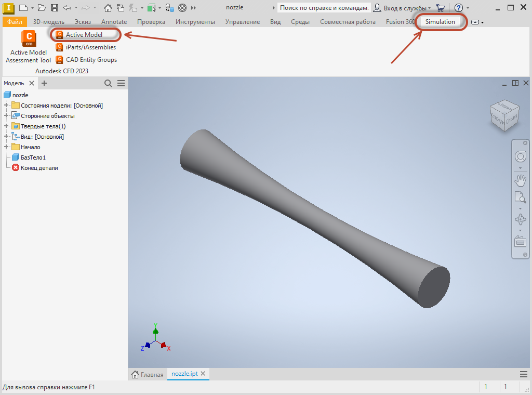The image size is (532, 395).
Task: Save the document with floppy disk icon
Action: coord(54,7)
